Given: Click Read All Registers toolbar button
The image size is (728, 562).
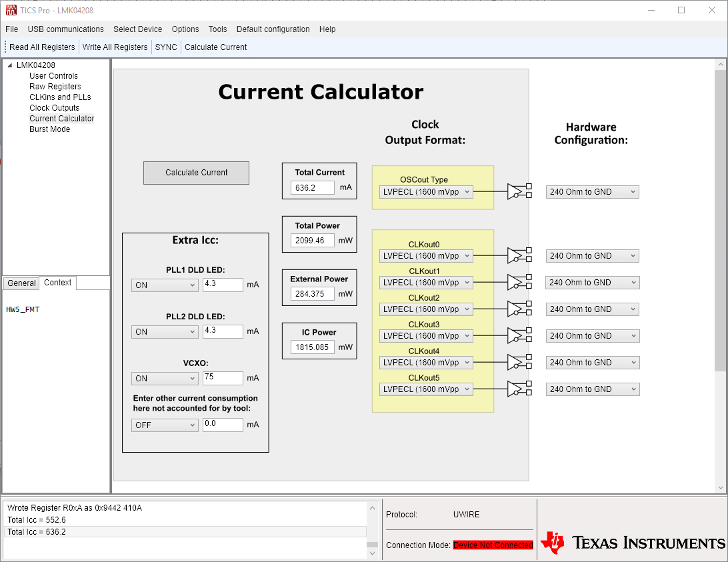Looking at the screenshot, I should tap(42, 47).
